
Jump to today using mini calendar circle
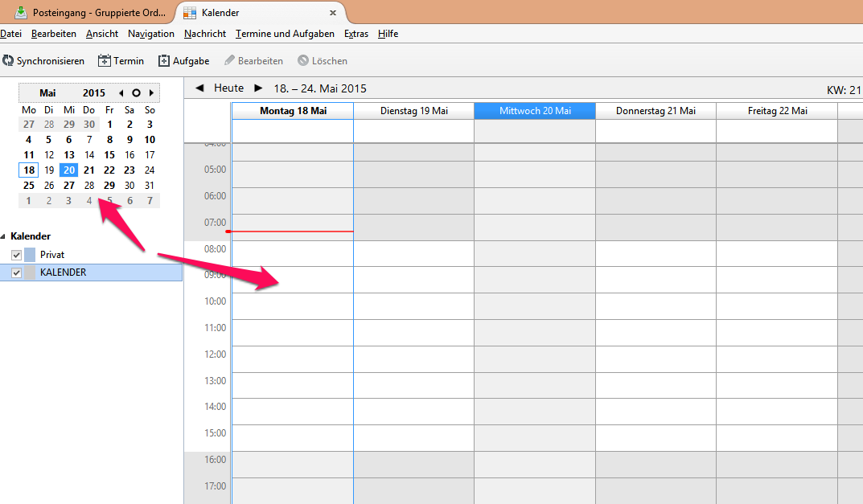pyautogui.click(x=136, y=93)
